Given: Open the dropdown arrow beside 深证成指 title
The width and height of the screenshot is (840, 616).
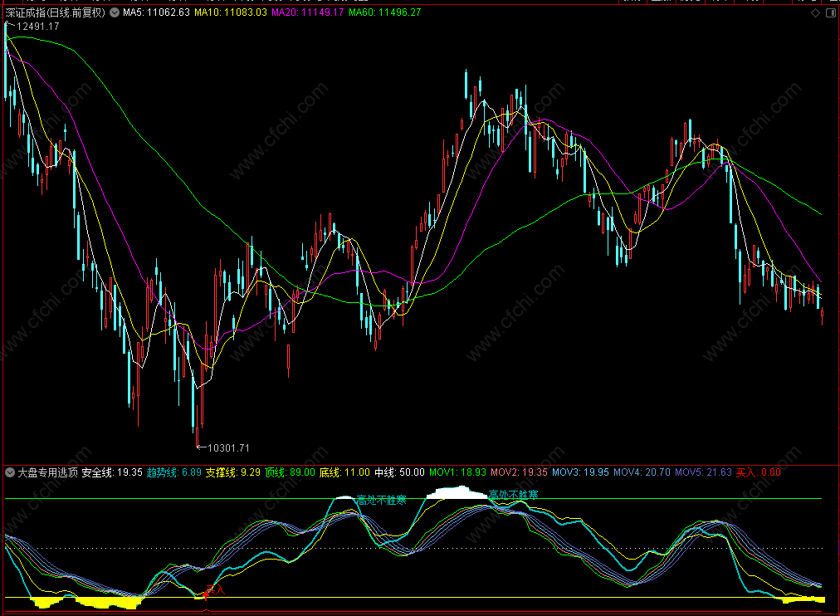Looking at the screenshot, I should [x=115, y=12].
